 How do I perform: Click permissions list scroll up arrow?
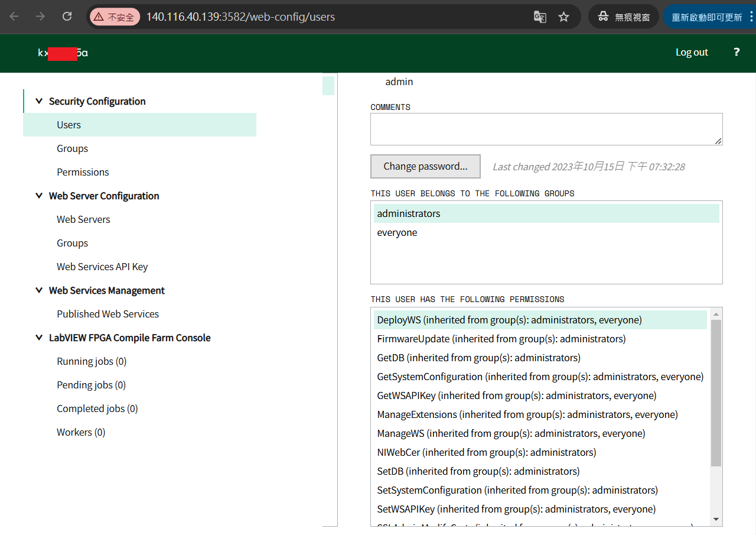pos(716,314)
